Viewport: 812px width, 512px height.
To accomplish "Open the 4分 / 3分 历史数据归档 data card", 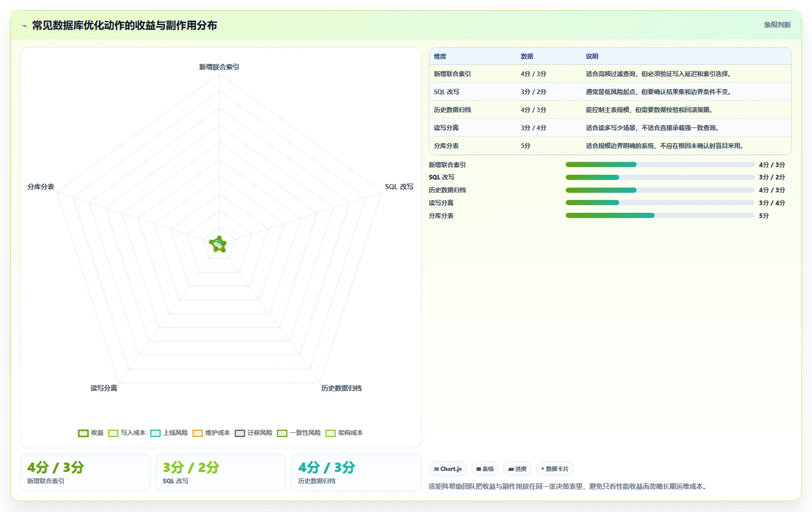I will coord(356,472).
